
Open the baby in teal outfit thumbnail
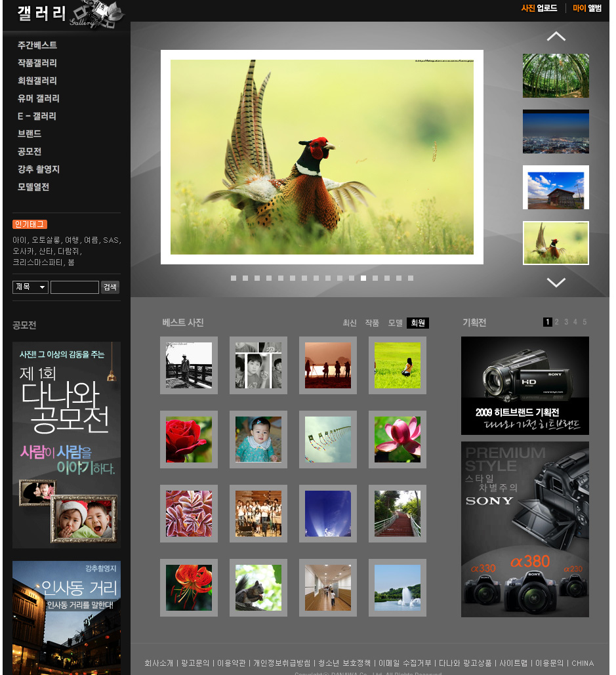point(258,440)
